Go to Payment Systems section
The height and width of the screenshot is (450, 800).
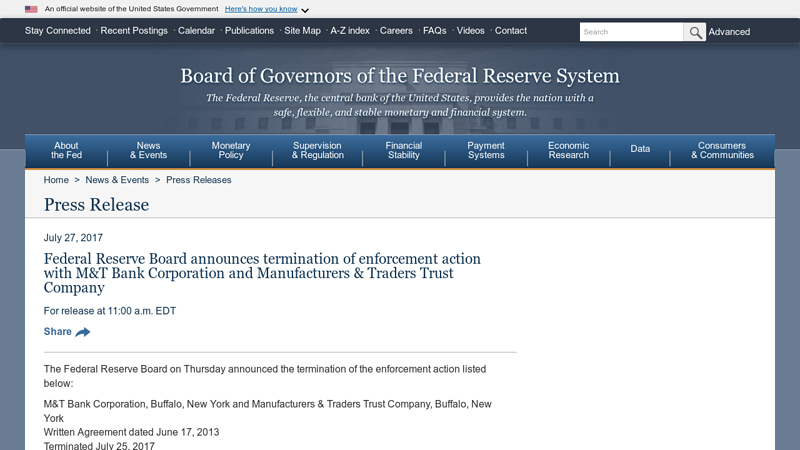click(486, 151)
